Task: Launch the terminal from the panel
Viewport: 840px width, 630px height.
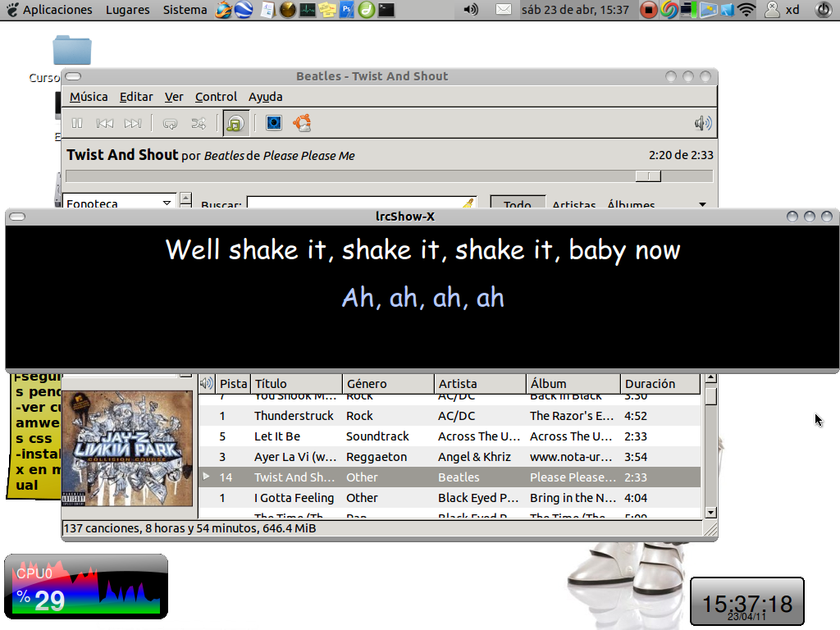Action: 386,10
